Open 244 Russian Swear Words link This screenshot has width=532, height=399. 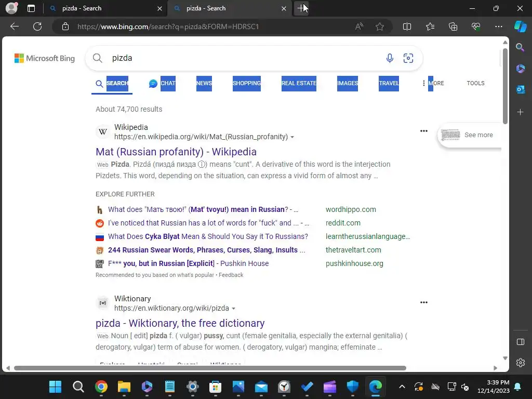tap(206, 250)
